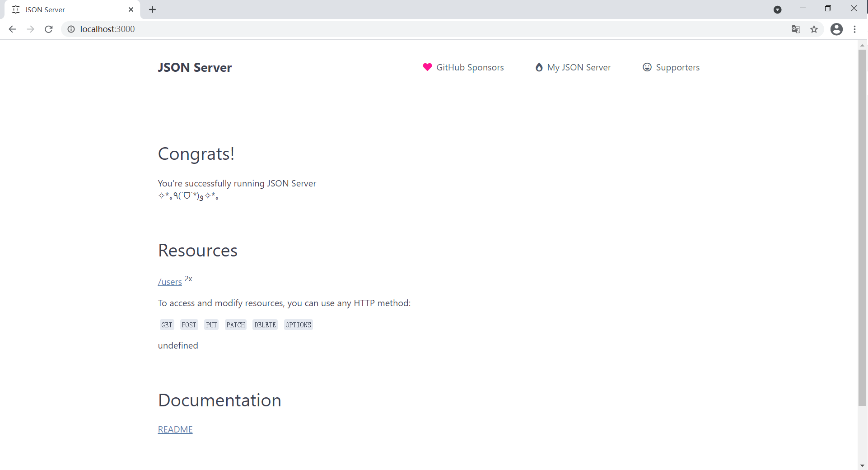The height and width of the screenshot is (470, 868).
Task: Open the /users resource link
Action: coord(170,282)
